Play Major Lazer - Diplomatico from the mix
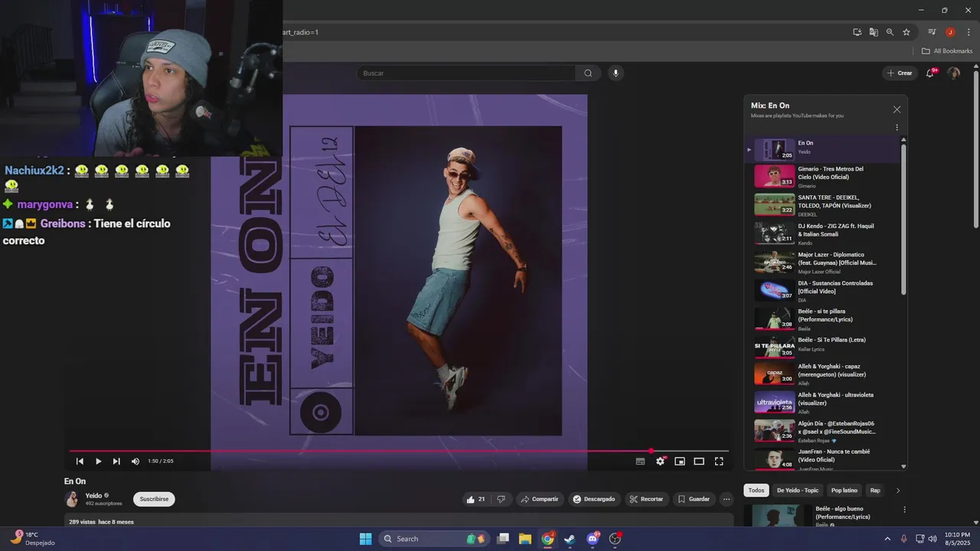This screenshot has width=980, height=551. coord(822,262)
